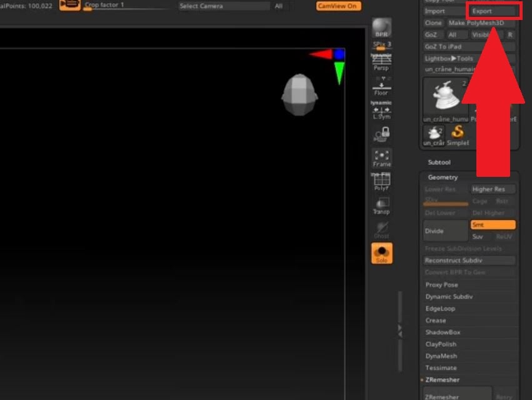
Task: Click the Divide button
Action: tap(446, 231)
